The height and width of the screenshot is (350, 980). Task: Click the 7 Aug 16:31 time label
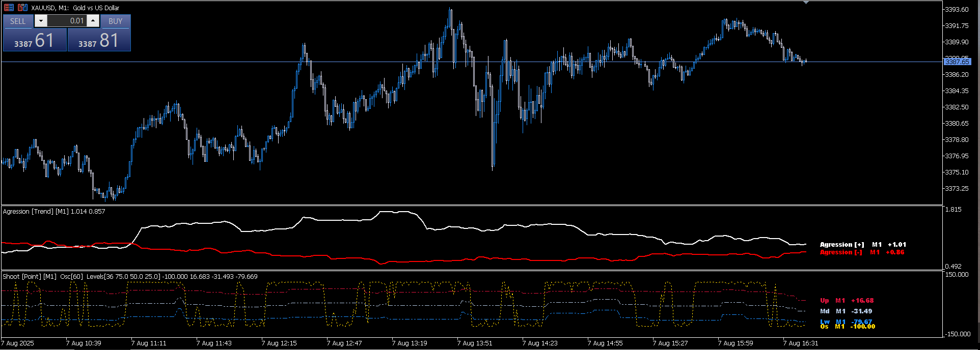(x=801, y=343)
